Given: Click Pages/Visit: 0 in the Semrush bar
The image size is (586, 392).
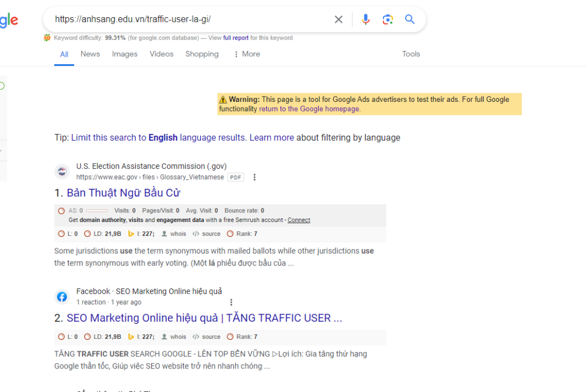Looking at the screenshot, I should click(x=161, y=211).
